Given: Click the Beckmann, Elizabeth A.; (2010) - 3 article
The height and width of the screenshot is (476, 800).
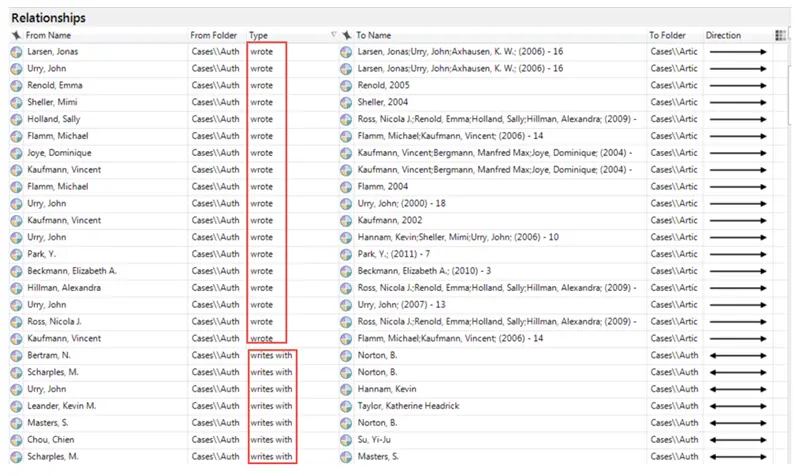Looking at the screenshot, I should point(424,271).
